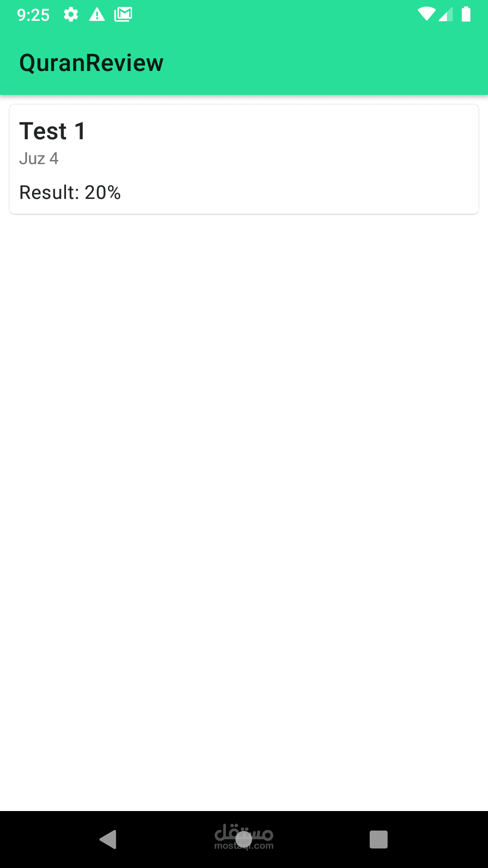Tap the battery status icon
The image size is (488, 868).
point(466,14)
